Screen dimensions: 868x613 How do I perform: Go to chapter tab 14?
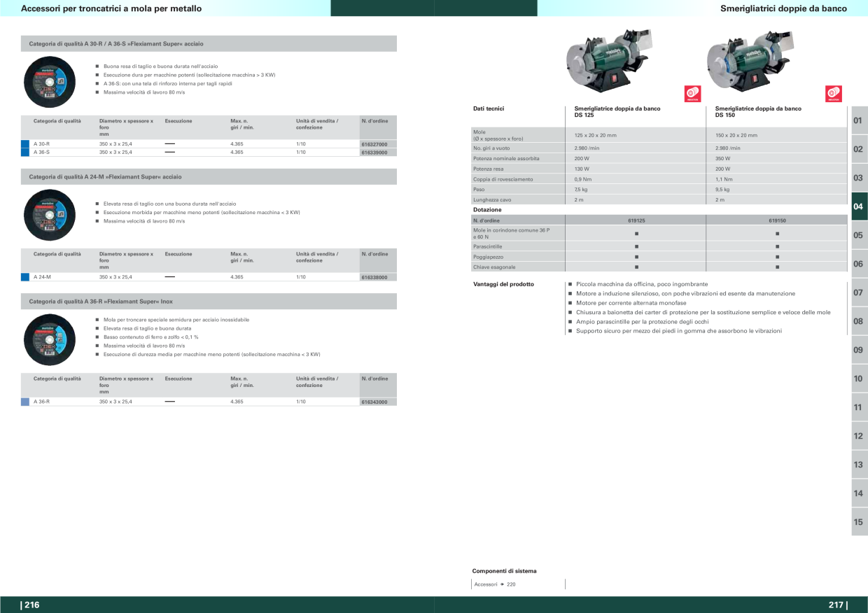[x=859, y=493]
